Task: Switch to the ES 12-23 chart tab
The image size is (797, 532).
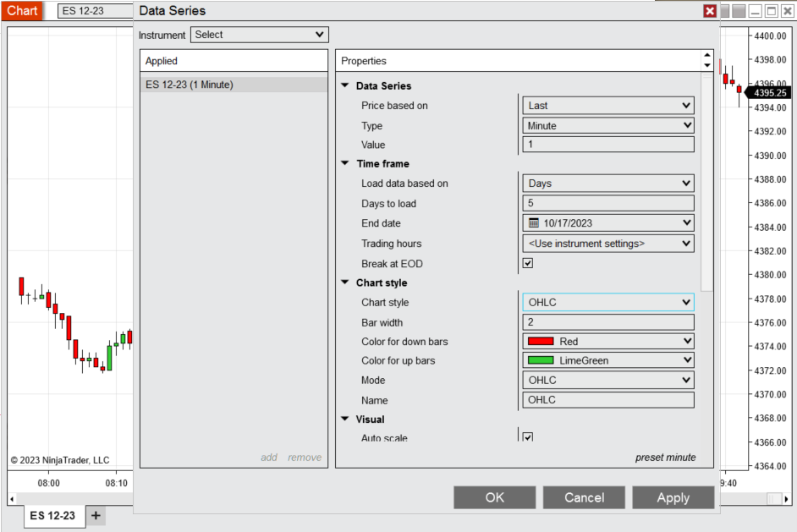Action: pyautogui.click(x=53, y=515)
